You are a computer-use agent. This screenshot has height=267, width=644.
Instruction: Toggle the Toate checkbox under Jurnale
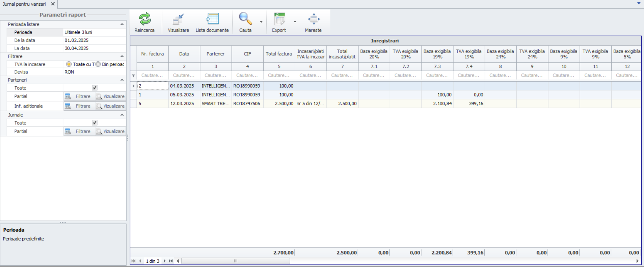[95, 123]
